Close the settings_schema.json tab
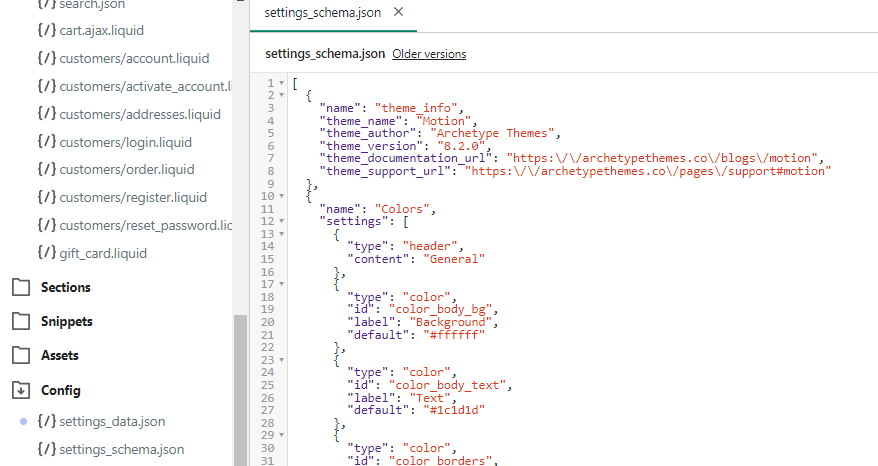The height and width of the screenshot is (466, 878). coord(398,12)
